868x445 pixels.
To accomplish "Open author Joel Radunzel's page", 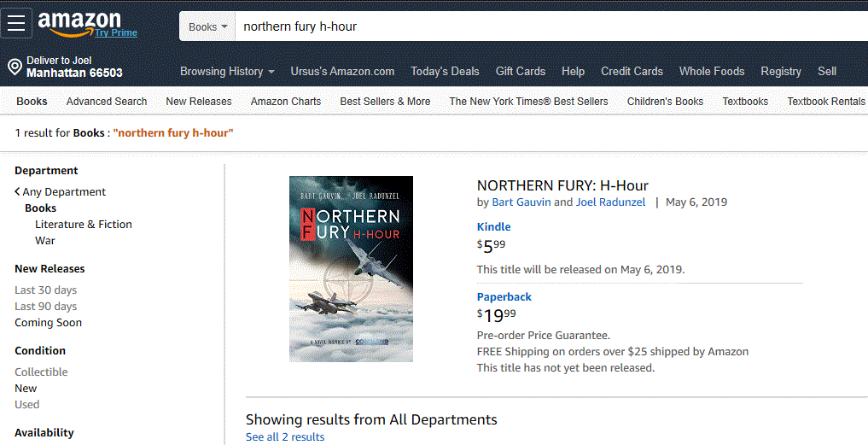I will (x=610, y=202).
